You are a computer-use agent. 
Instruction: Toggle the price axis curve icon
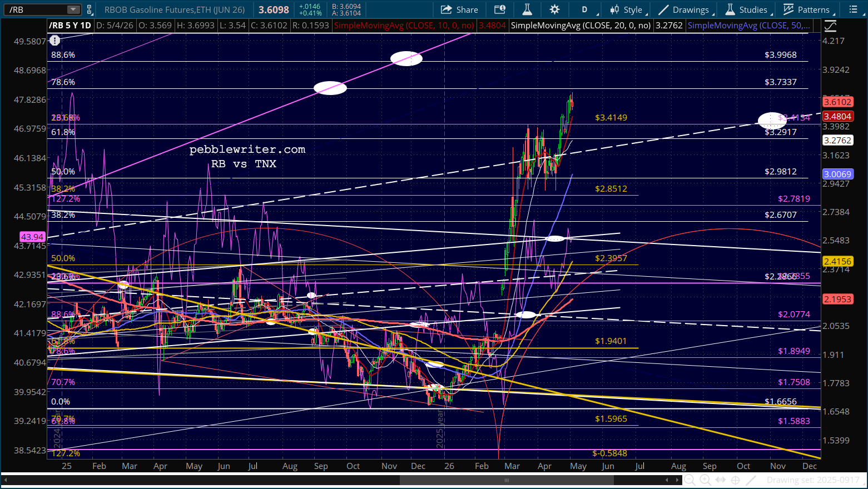click(x=830, y=26)
